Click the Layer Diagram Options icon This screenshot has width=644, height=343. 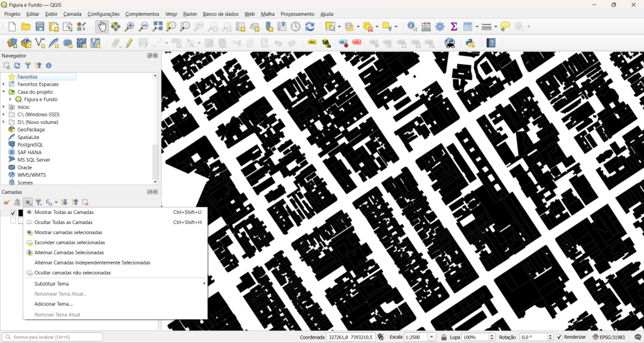tap(326, 43)
